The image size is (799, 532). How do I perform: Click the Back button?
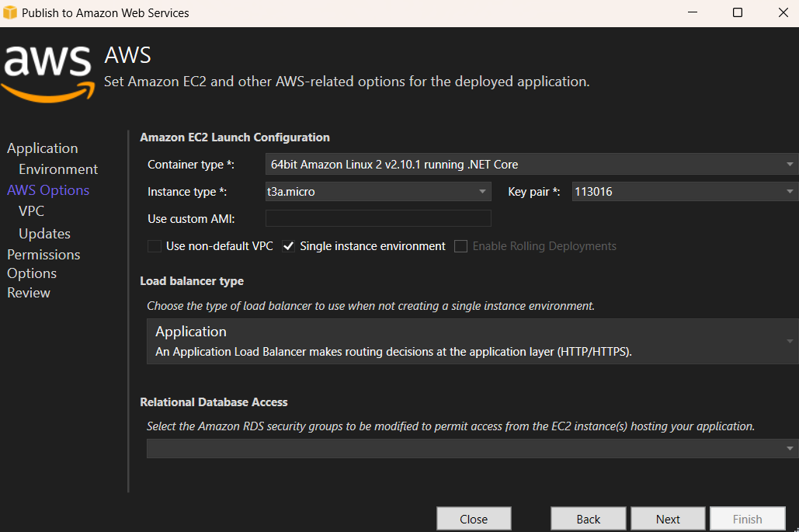588,519
